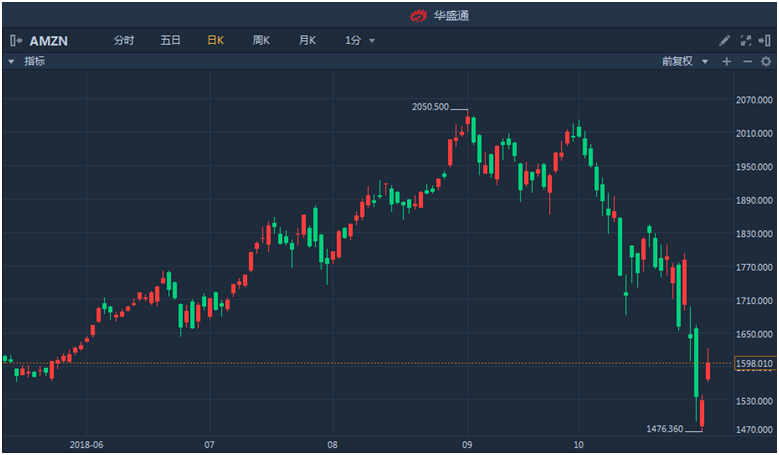Open the 1分 minute interval dropdown

pyautogui.click(x=359, y=41)
